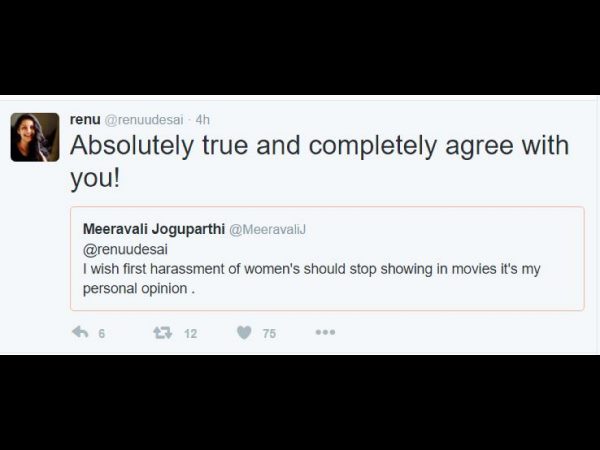Open the three-dot more options menu
This screenshot has height=450, width=600.
click(324, 333)
